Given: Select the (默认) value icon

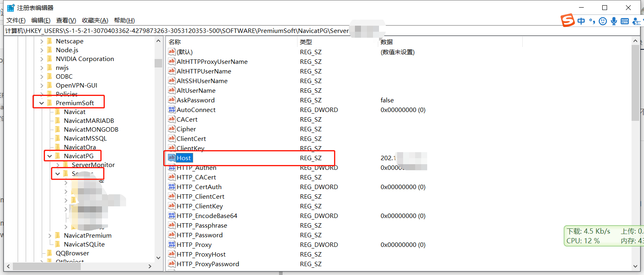Looking at the screenshot, I should pos(172,52).
